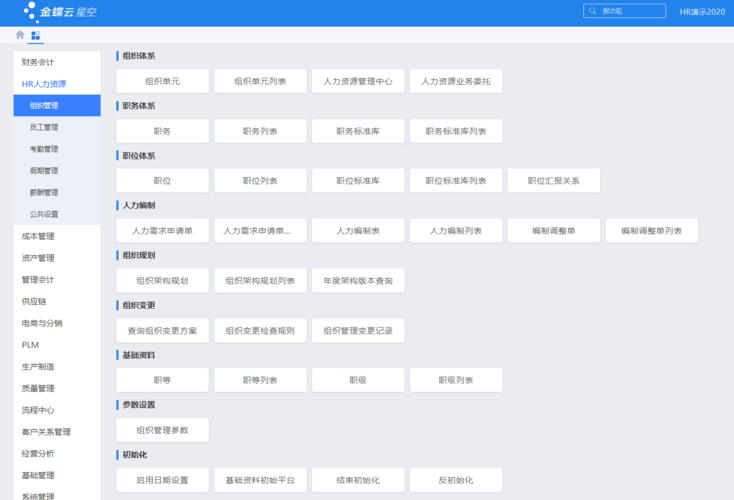Open 职位标准库列表
This screenshot has height=500, width=734.
click(x=456, y=181)
